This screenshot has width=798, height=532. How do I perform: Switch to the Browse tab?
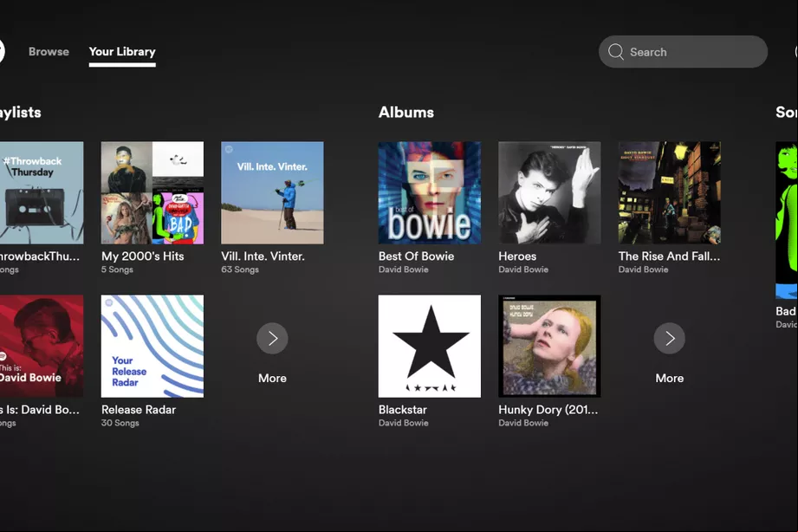pyautogui.click(x=49, y=51)
